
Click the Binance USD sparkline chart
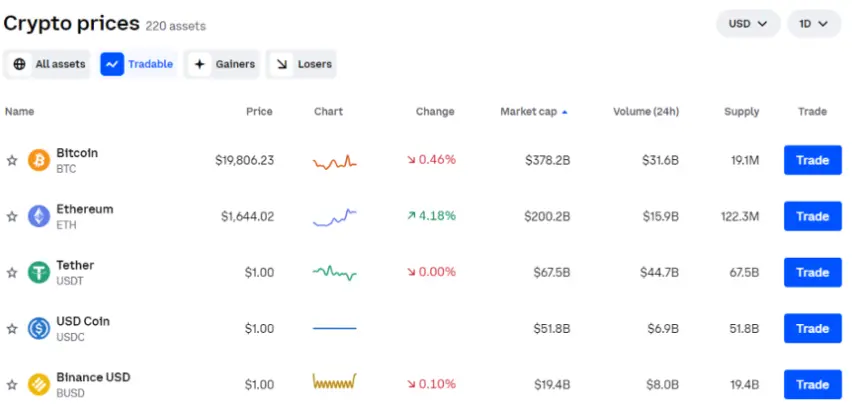point(335,381)
